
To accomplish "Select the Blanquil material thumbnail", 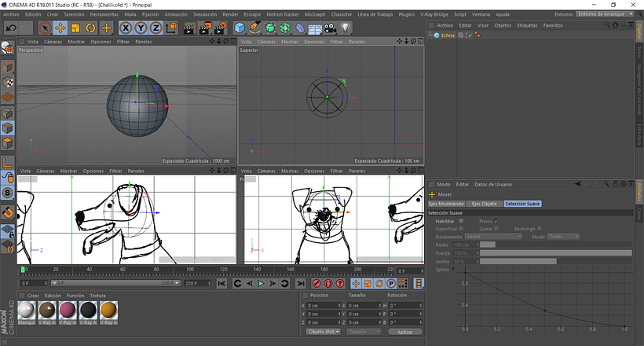I will [27, 311].
